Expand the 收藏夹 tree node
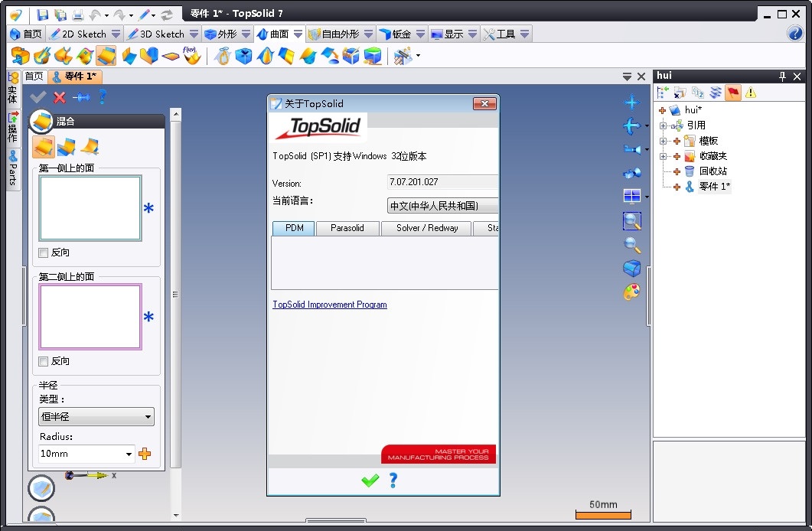Image resolution: width=812 pixels, height=531 pixels. [x=663, y=156]
